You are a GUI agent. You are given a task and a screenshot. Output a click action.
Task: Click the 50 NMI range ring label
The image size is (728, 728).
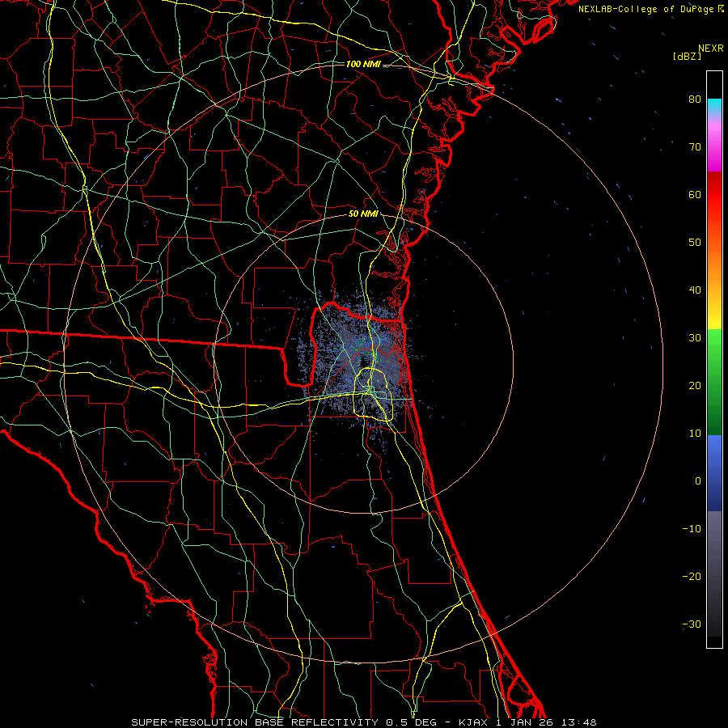[363, 214]
